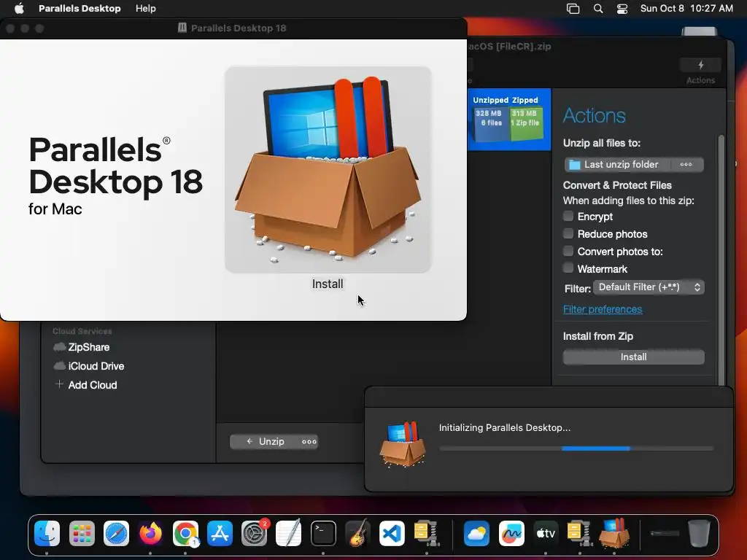Open the ooo options on the Unzip button
Viewport: 747px width, 560px height.
coord(309,441)
